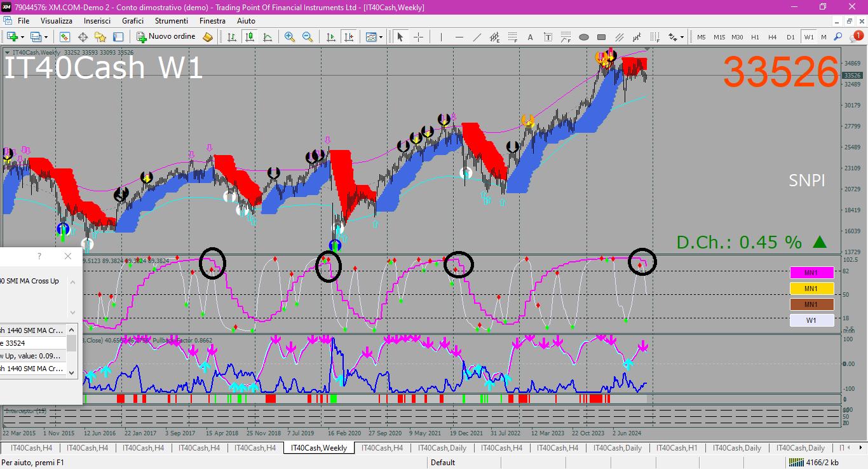The height and width of the screenshot is (469, 868).
Task: Open the Visualizza menu
Action: click(57, 21)
